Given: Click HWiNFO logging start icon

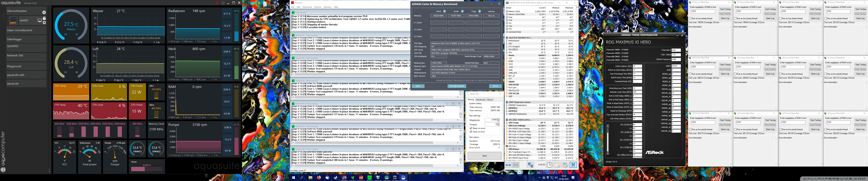Looking at the screenshot, I should [557, 165].
